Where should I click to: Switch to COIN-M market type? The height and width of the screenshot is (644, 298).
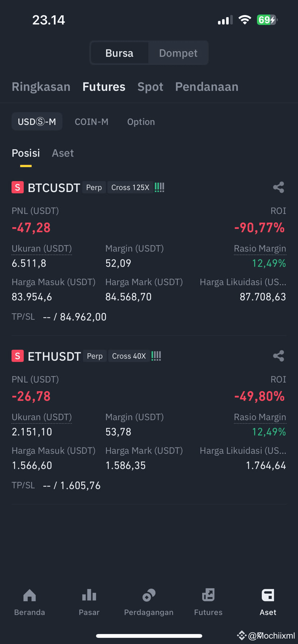[x=91, y=122]
